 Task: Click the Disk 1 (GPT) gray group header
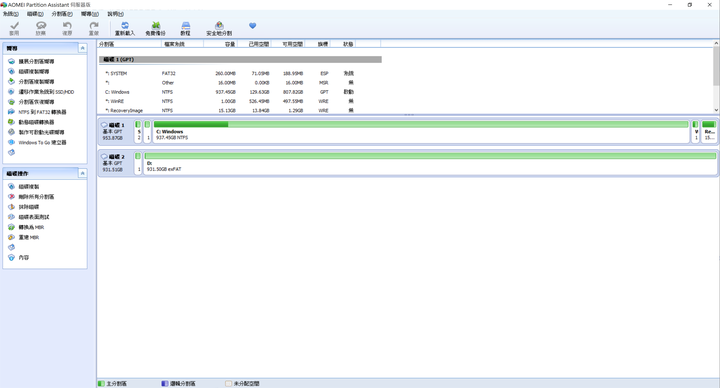pos(240,59)
